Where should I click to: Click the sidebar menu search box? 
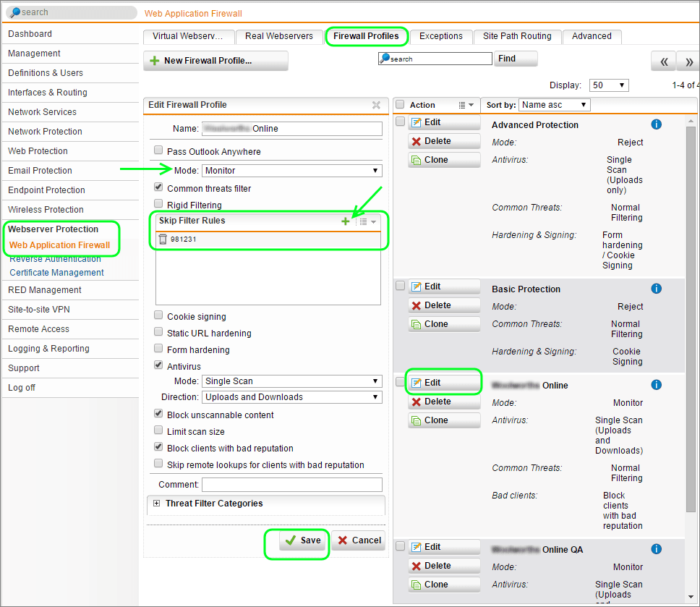click(72, 12)
